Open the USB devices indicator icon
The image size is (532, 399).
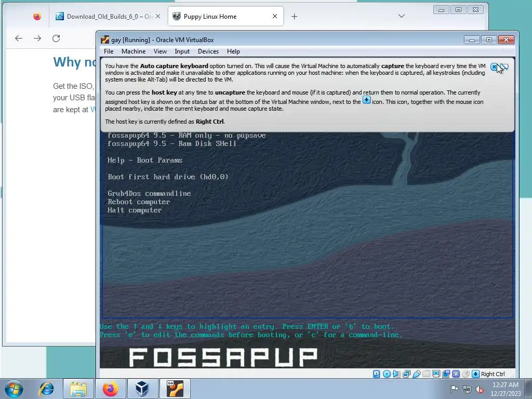pyautogui.click(x=417, y=374)
